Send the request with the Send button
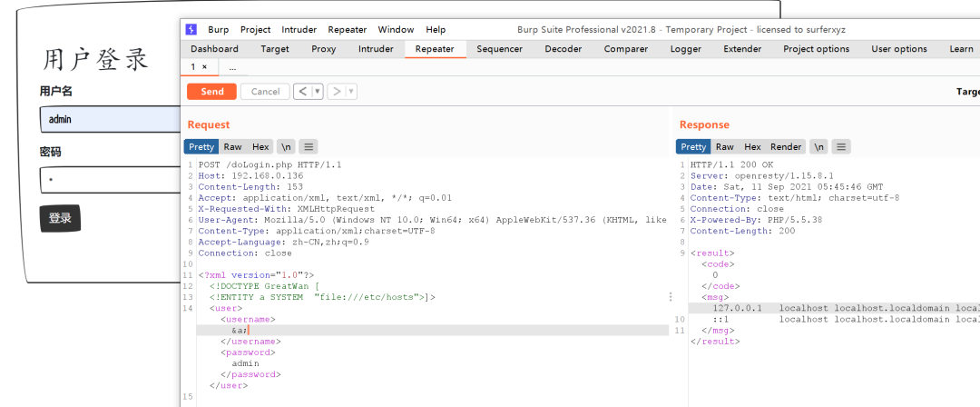Screen dimensions: 980x407 pyautogui.click(x=211, y=92)
